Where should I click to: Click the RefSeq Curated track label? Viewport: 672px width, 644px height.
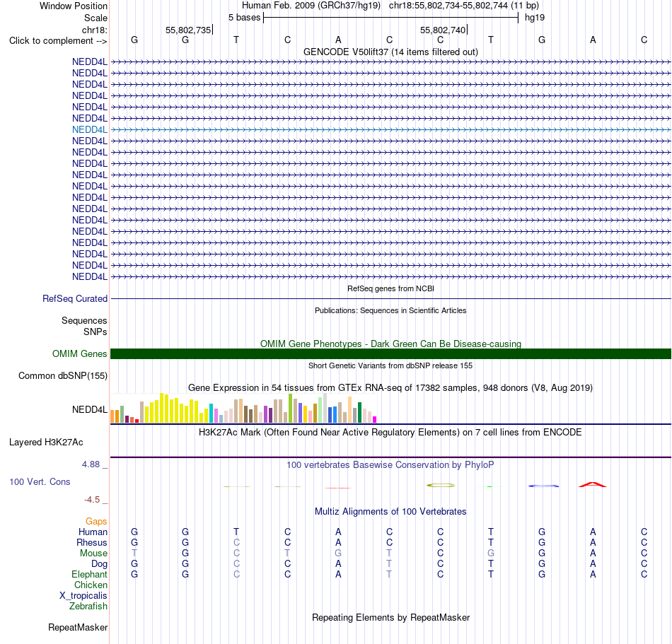pyautogui.click(x=75, y=298)
